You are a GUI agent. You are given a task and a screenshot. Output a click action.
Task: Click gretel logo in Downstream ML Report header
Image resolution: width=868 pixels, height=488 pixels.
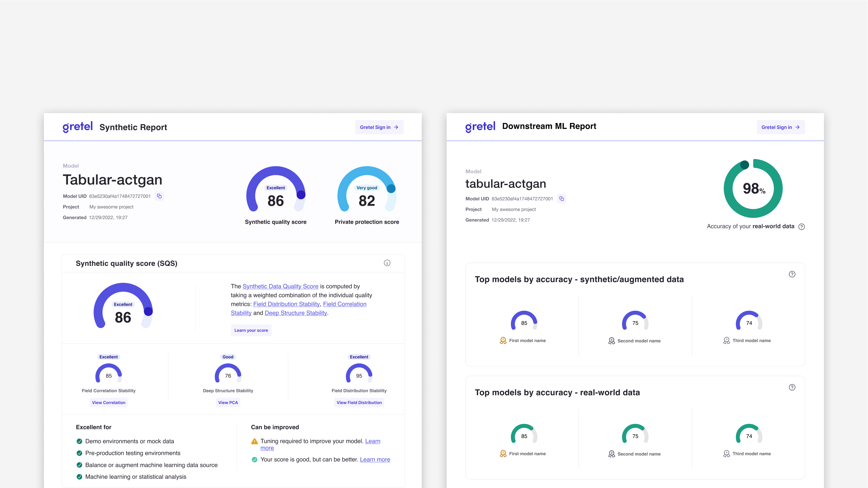(480, 127)
